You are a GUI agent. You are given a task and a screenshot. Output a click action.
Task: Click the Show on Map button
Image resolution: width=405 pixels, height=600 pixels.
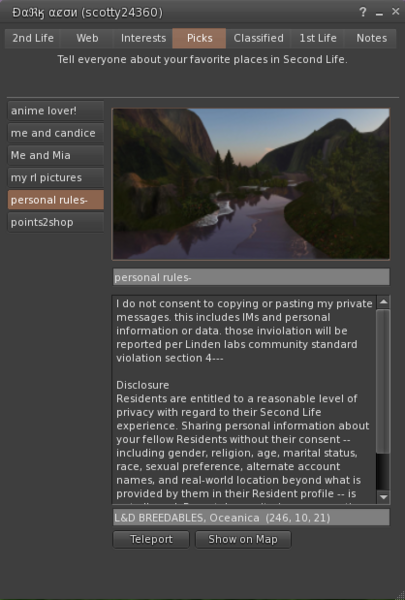[243, 539]
